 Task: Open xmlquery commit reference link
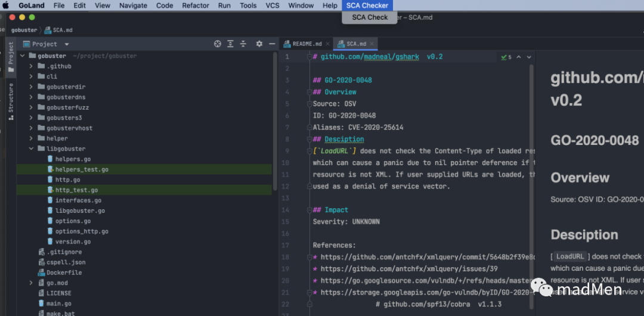(428, 257)
